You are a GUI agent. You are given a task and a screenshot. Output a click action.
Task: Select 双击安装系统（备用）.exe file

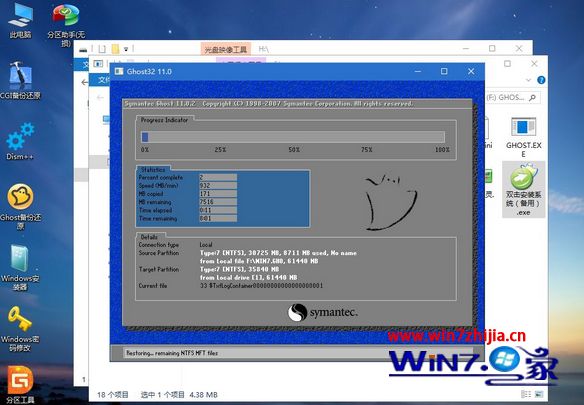(x=523, y=189)
